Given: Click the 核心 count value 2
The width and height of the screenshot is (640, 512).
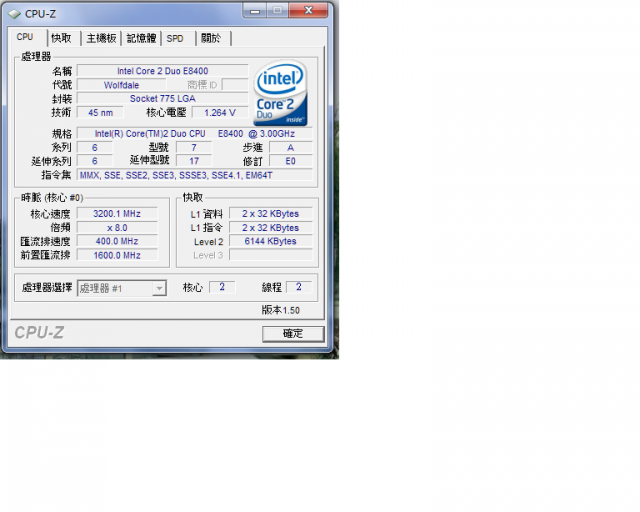Looking at the screenshot, I should pyautogui.click(x=222, y=287).
